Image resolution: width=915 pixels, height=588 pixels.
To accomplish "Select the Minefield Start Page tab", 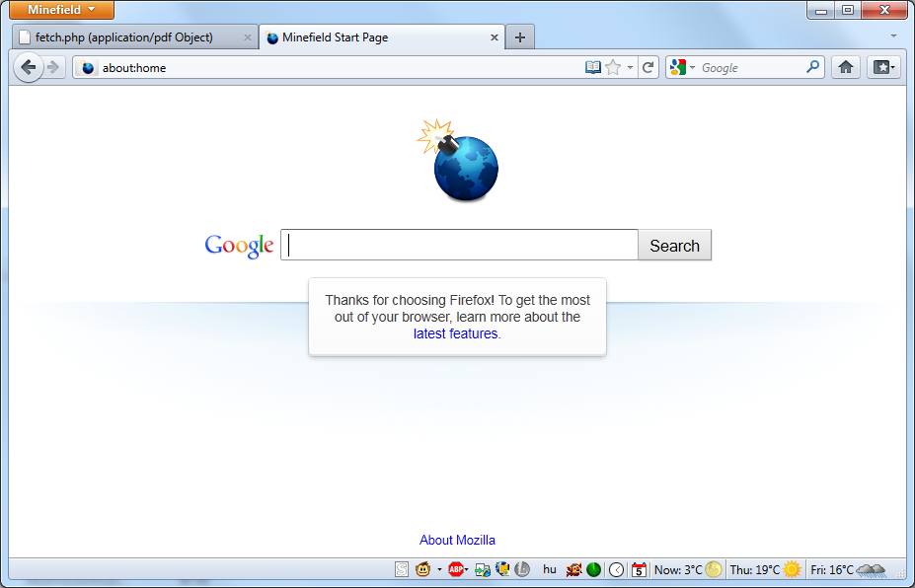I will (x=382, y=37).
